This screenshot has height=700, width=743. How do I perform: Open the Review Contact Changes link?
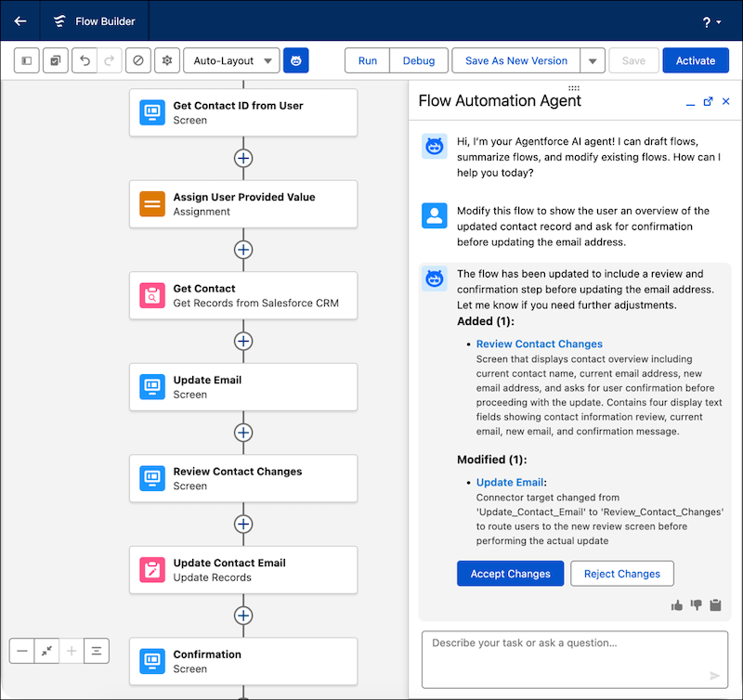(x=540, y=344)
